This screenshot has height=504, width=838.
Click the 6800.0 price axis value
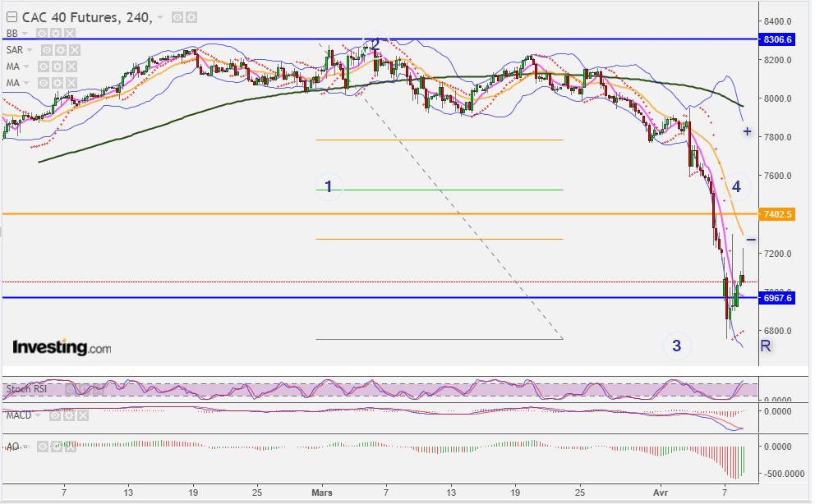coord(777,331)
